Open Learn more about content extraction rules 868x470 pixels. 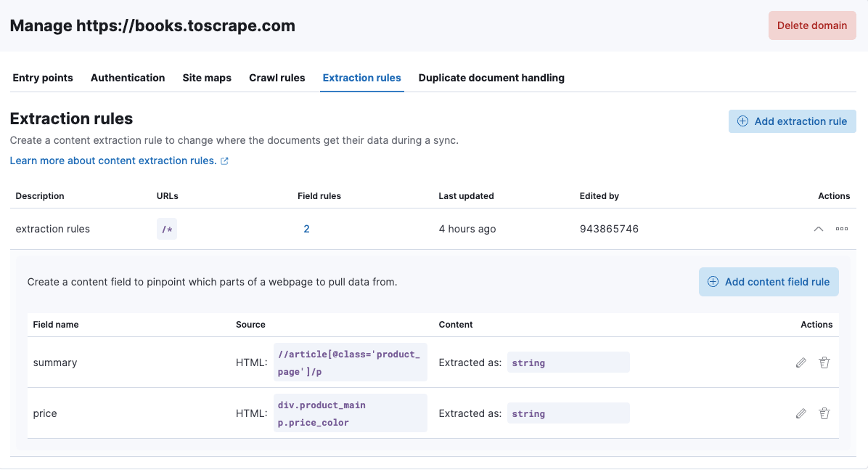pyautogui.click(x=113, y=161)
